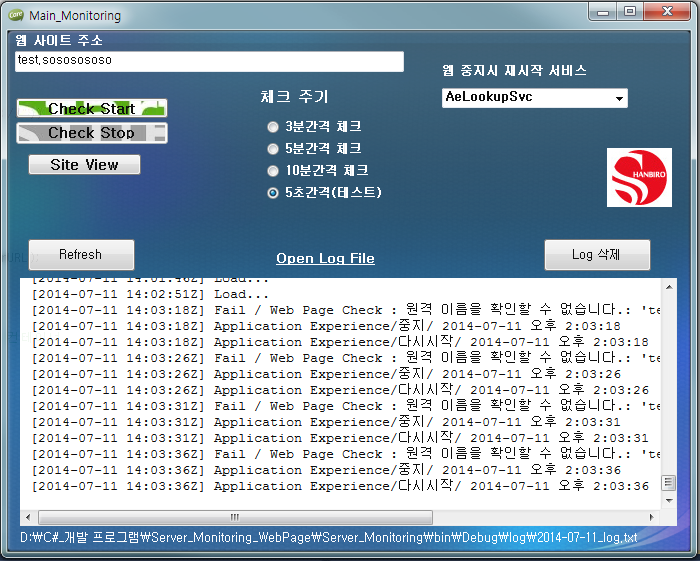Image resolution: width=700 pixels, height=561 pixels.
Task: Open Site View
Action: click(84, 165)
